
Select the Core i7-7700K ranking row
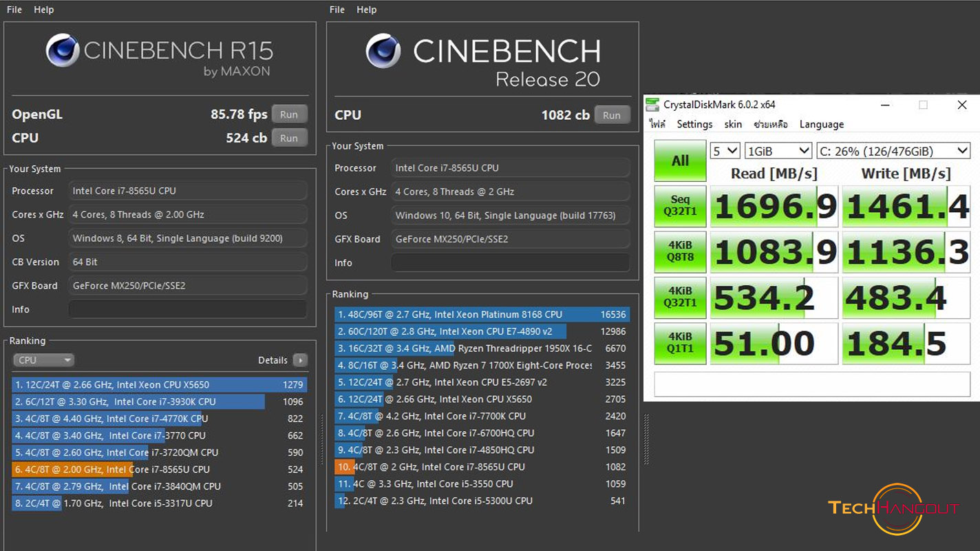(x=482, y=416)
